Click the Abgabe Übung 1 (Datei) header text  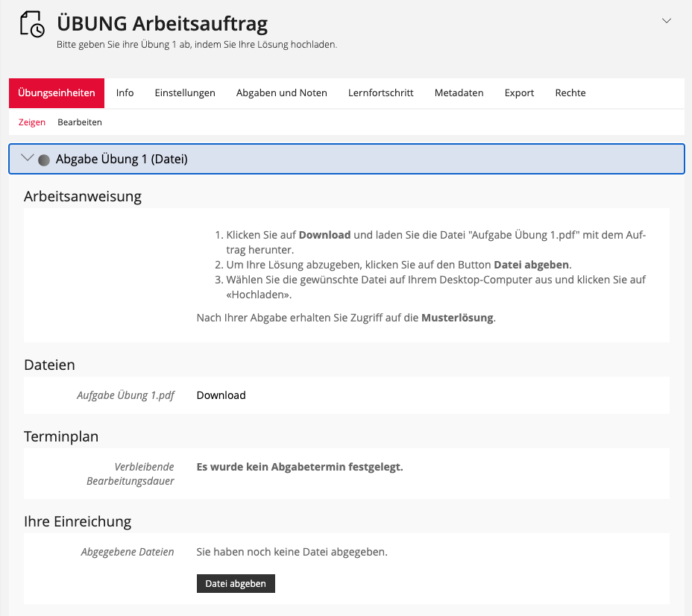pos(122,159)
